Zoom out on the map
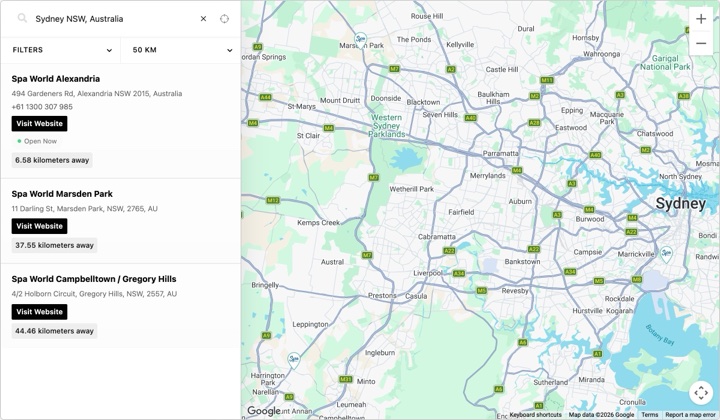Viewport: 720px width, 420px height. pos(701,43)
